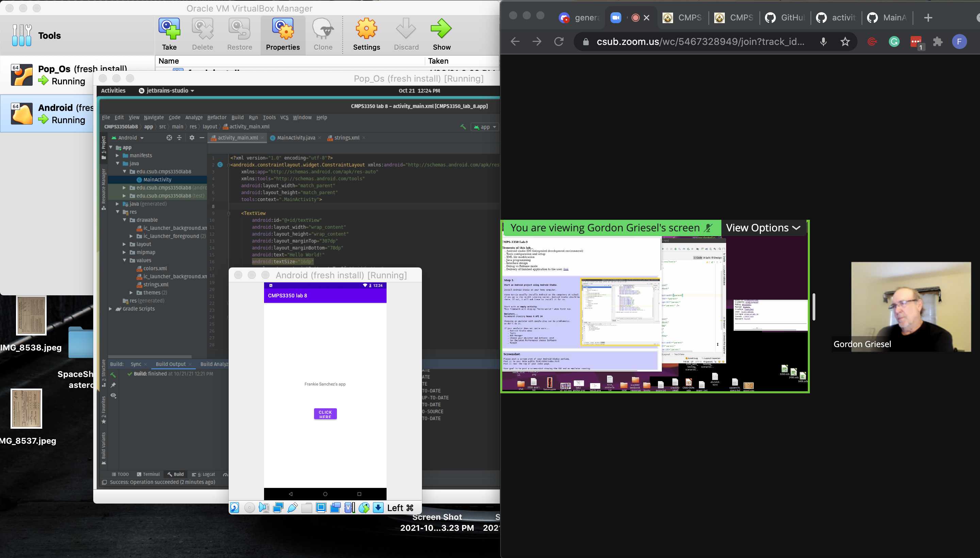Image resolution: width=980 pixels, height=558 pixels.
Task: Open Zoom View Options dropdown
Action: pos(763,228)
